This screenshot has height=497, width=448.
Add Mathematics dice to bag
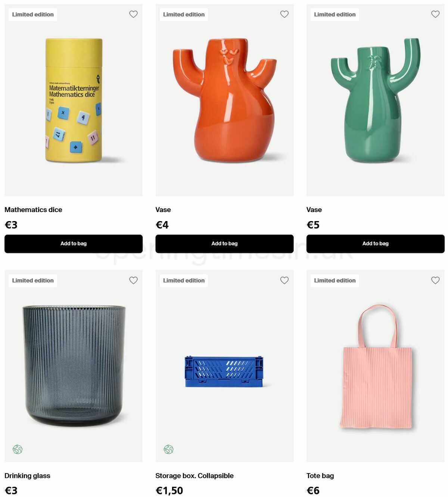[74, 243]
